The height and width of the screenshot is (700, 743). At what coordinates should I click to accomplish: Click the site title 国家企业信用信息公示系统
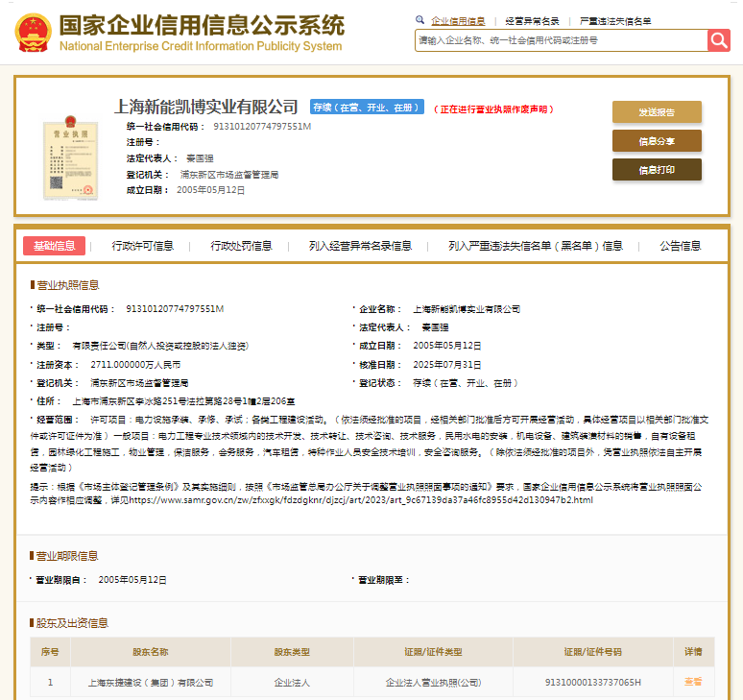201,26
